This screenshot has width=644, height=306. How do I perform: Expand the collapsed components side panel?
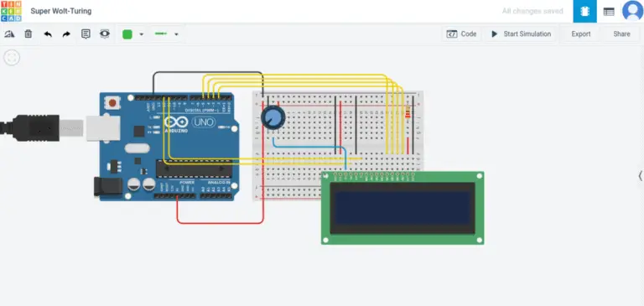point(641,176)
